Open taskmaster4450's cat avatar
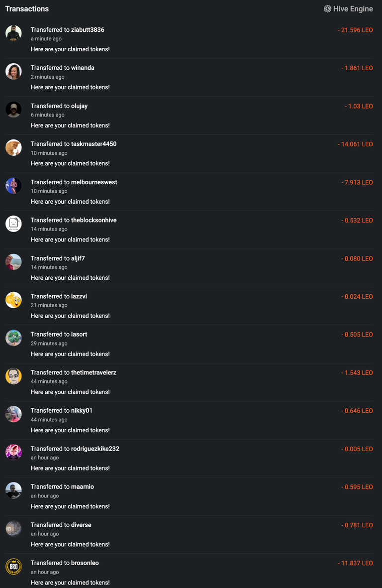Viewport: 382px width, 588px height. click(13, 147)
